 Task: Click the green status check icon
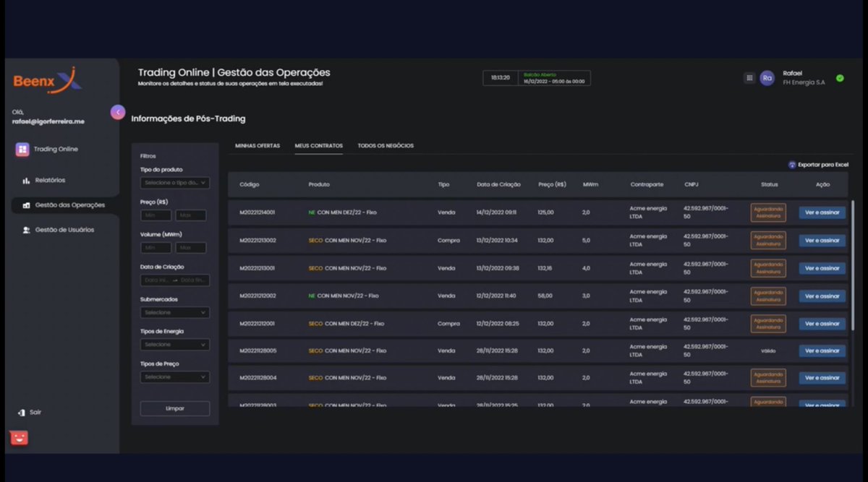[840, 78]
